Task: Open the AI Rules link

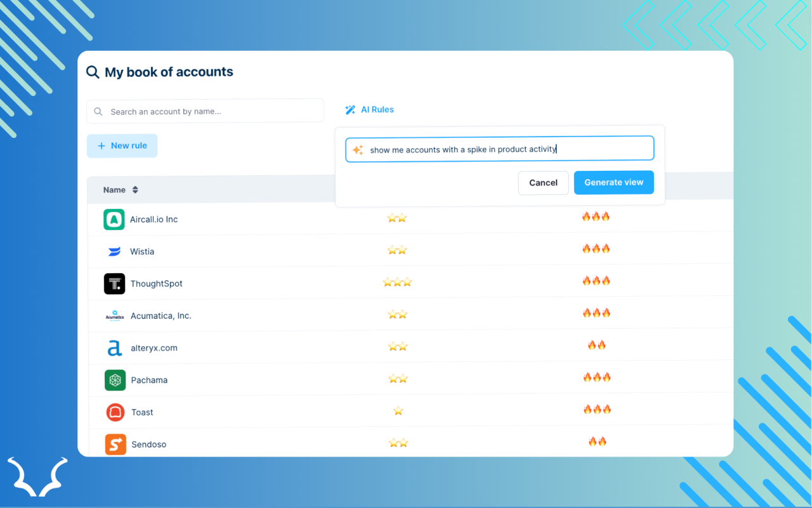Action: click(x=369, y=110)
